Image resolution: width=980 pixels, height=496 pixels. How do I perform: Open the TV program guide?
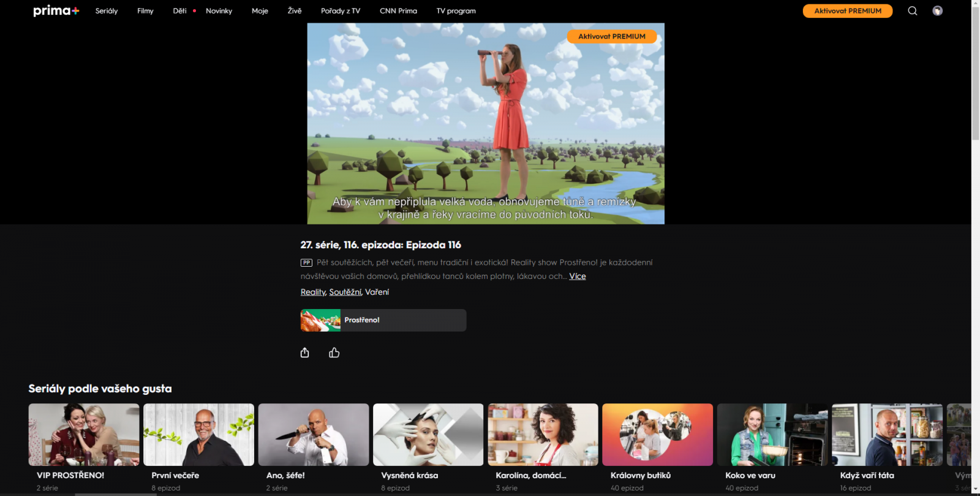pos(456,11)
